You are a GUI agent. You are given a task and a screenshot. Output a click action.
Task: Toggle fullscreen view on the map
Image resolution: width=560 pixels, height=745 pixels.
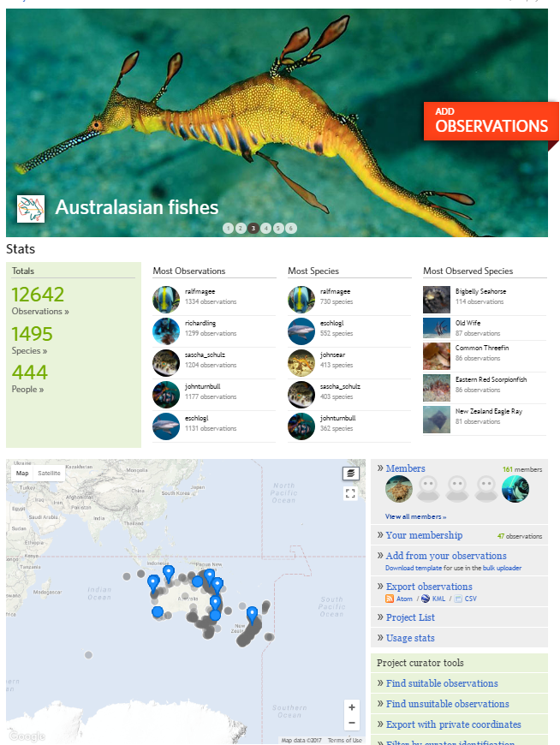click(350, 493)
